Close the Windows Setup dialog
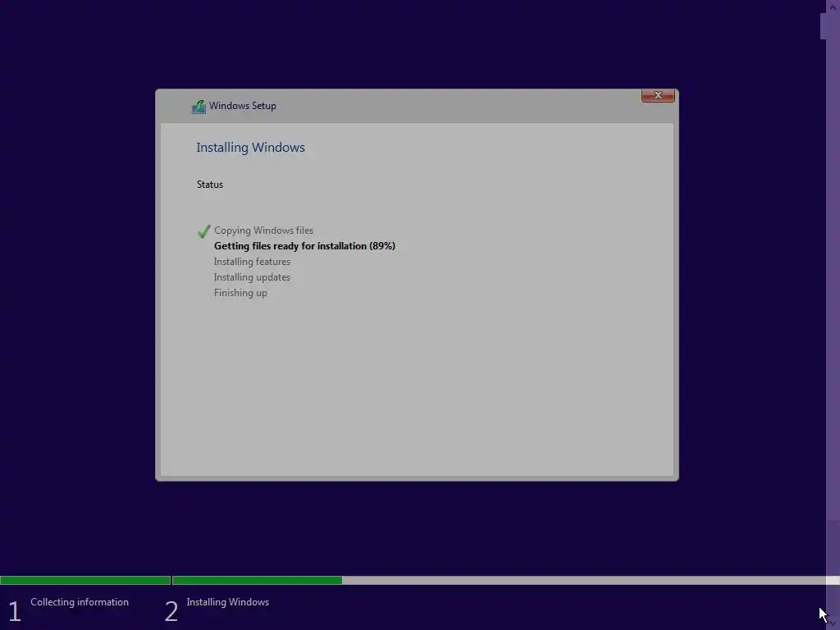This screenshot has width=840, height=630. [658, 95]
